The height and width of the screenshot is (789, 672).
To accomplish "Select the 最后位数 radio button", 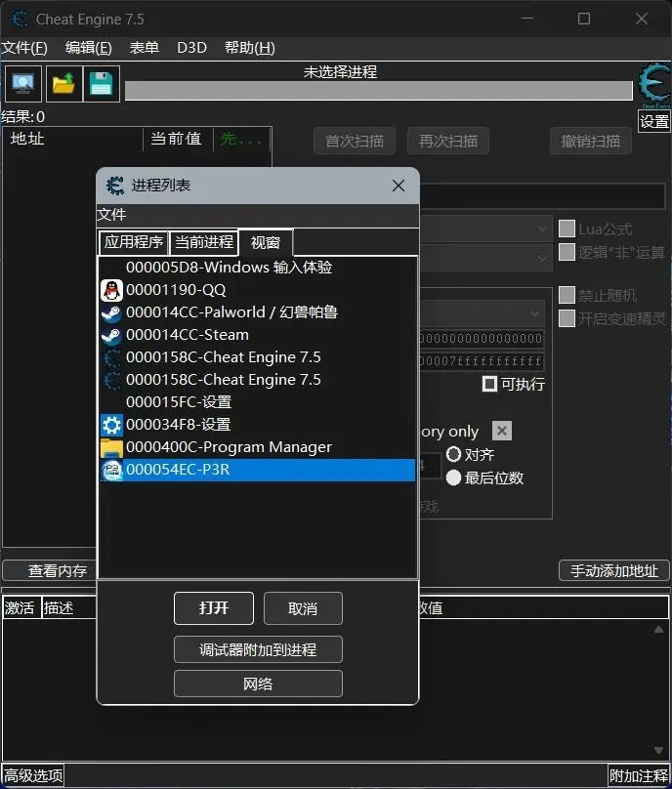I will (454, 478).
